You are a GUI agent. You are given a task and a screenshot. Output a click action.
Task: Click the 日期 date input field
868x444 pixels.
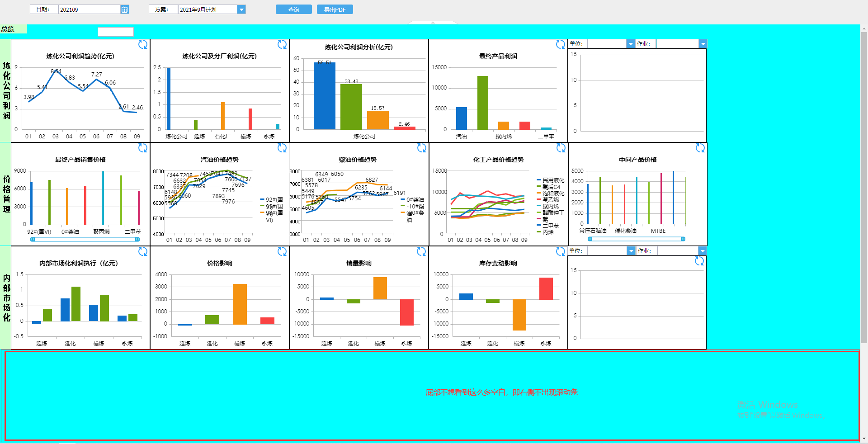(x=90, y=9)
